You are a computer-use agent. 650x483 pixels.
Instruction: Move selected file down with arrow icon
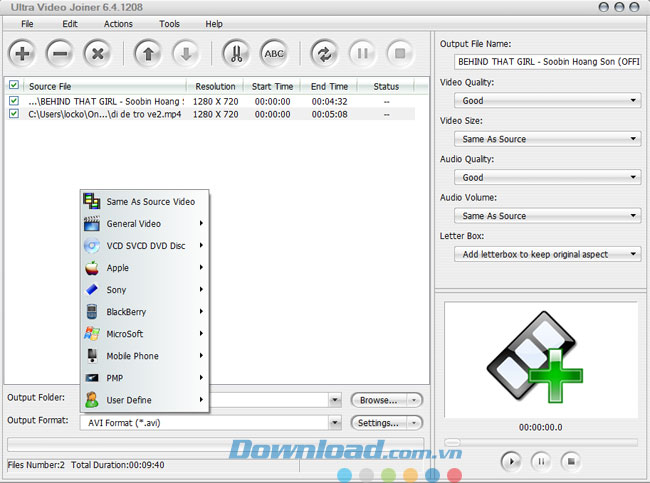click(186, 53)
